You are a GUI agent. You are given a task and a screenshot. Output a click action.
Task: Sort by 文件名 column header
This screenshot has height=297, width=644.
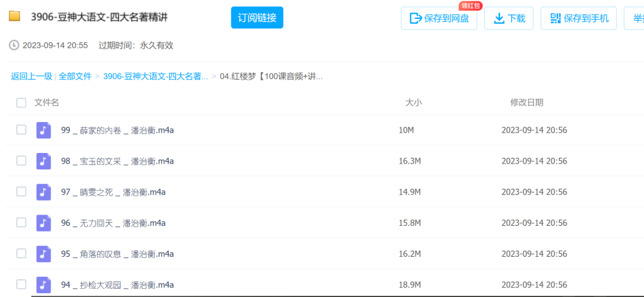[x=47, y=103]
